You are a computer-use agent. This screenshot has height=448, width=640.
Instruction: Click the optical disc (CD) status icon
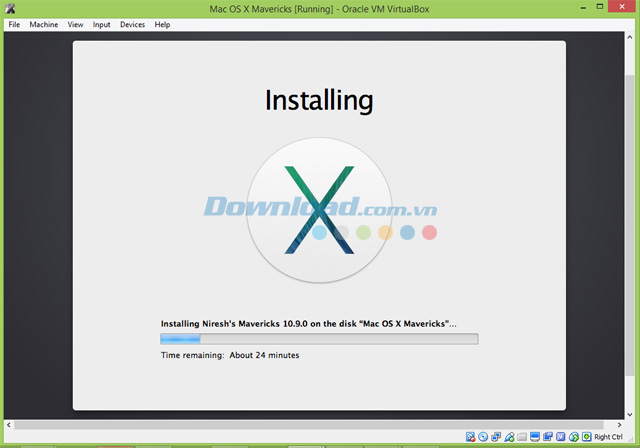(483, 437)
